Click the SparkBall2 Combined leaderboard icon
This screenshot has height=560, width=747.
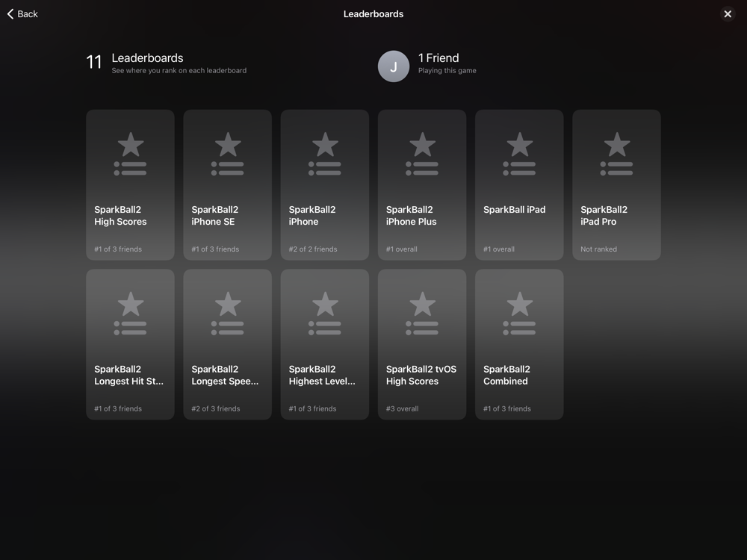click(519, 314)
